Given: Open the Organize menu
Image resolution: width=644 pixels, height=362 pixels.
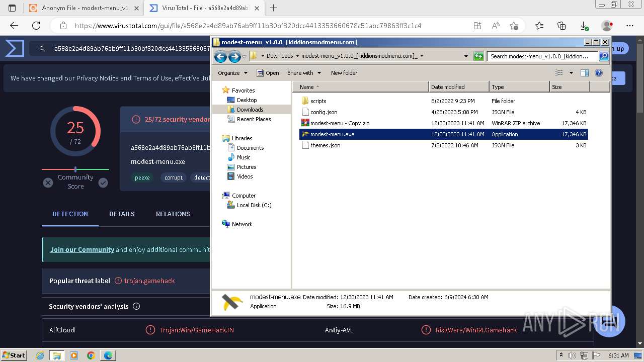Looking at the screenshot, I should pyautogui.click(x=232, y=73).
